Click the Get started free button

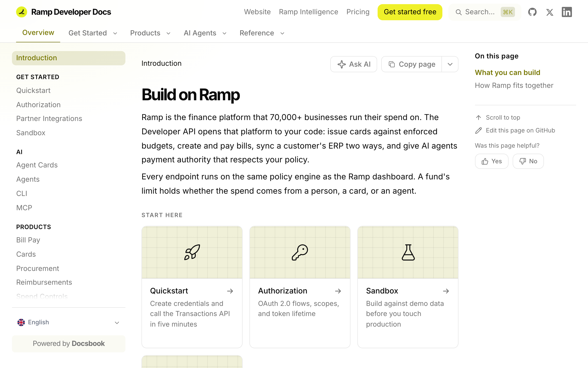(410, 12)
